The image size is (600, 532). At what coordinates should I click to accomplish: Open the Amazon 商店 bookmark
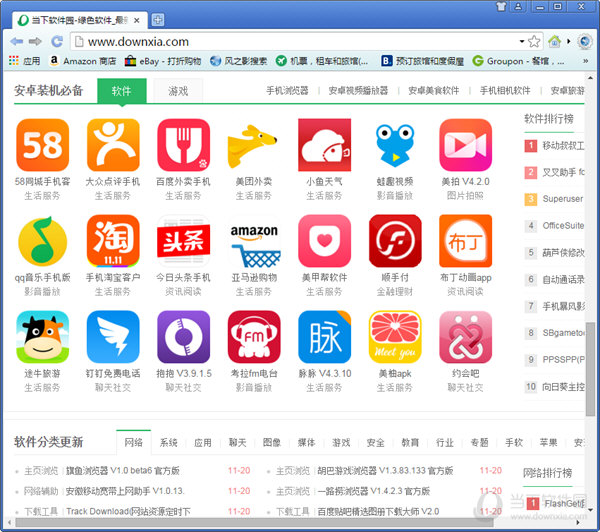coord(82,61)
